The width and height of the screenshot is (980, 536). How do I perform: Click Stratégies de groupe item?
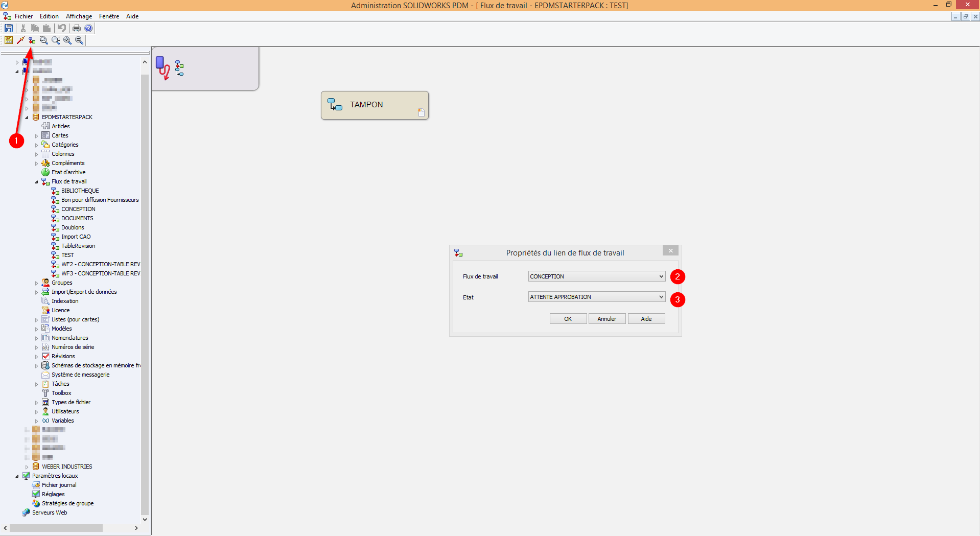(67, 503)
